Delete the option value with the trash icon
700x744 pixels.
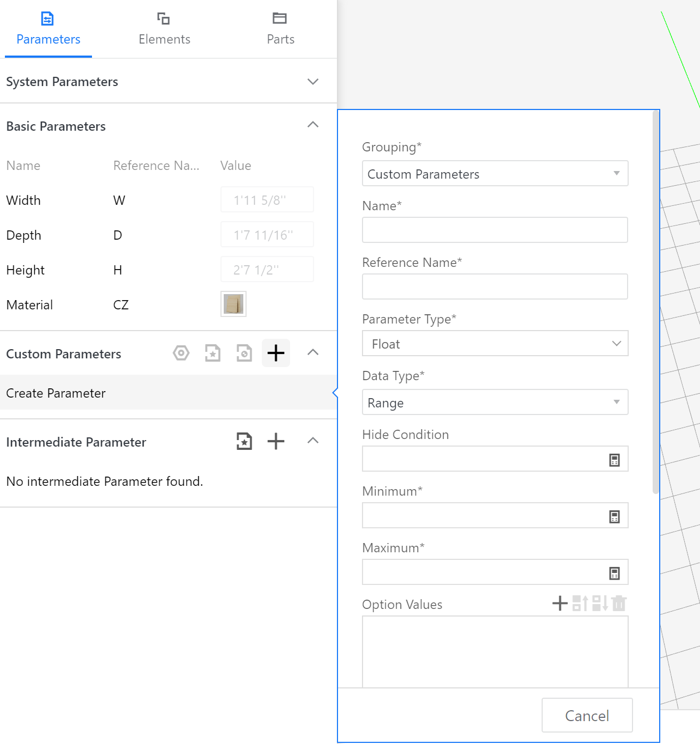pos(619,603)
